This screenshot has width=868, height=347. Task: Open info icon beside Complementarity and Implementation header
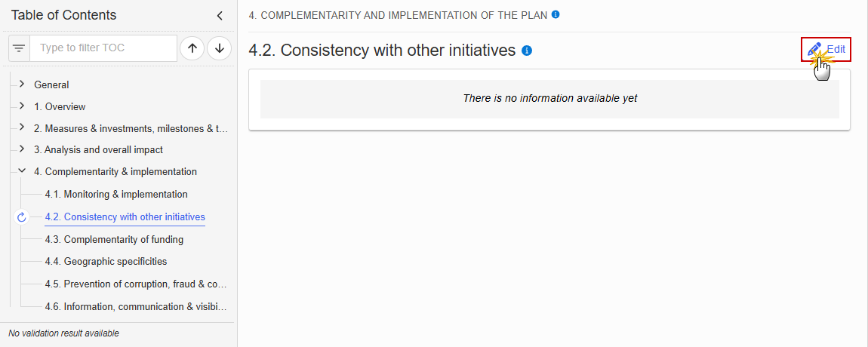point(556,14)
